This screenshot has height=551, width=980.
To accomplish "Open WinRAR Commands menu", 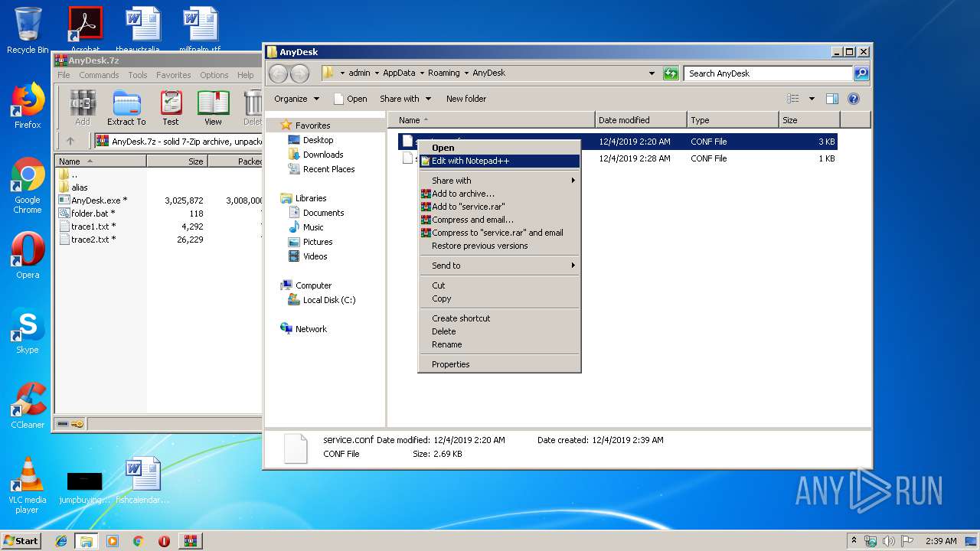I will click(99, 75).
